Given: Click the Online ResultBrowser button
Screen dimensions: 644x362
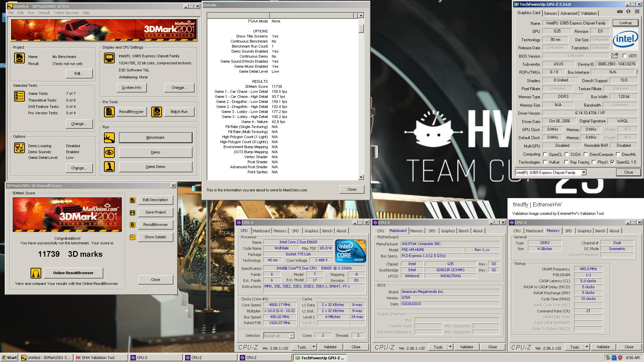Looking at the screenshot, I should point(73,273).
